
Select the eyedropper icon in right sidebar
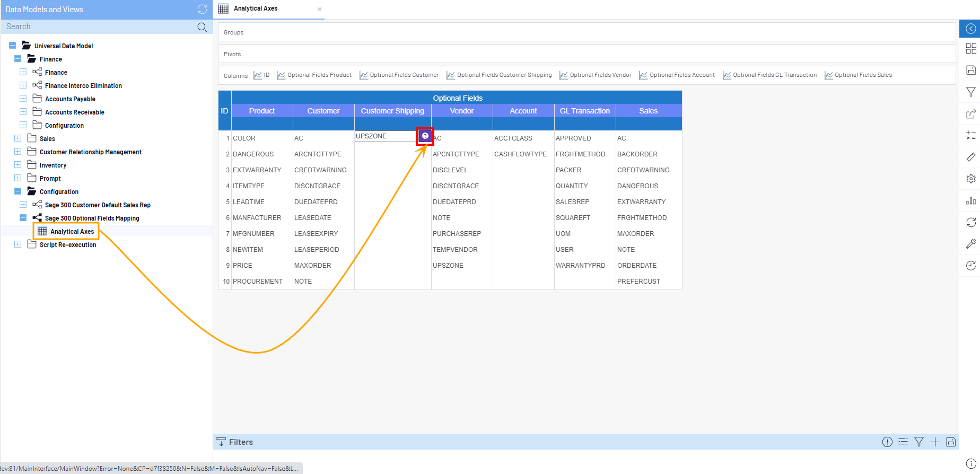point(970,243)
